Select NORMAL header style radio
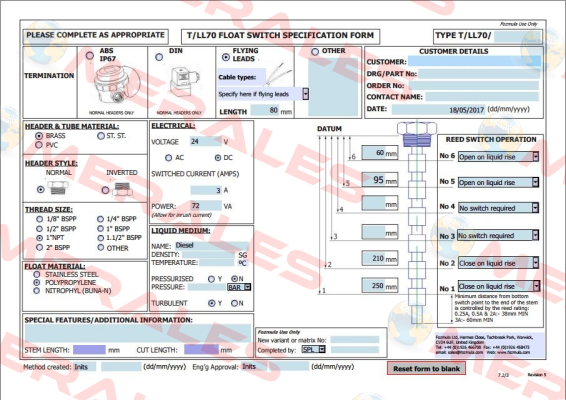 41,189
